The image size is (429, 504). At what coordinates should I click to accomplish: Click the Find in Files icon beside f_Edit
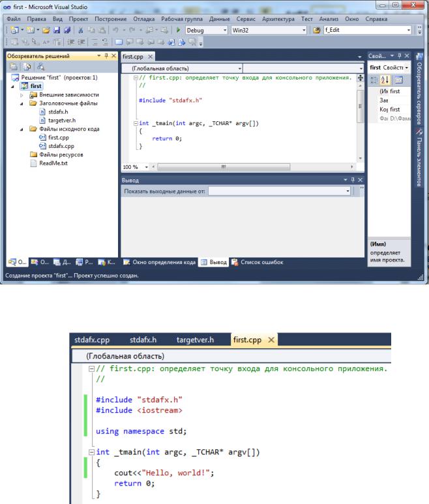coord(316,30)
